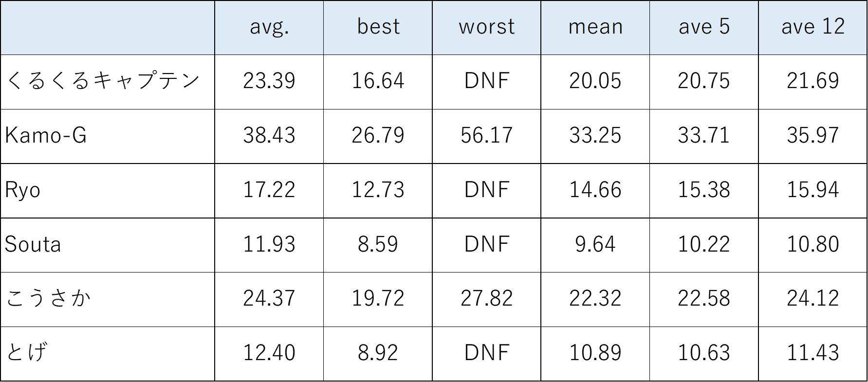Click とげ's ave 12 value 11.43

tap(813, 353)
